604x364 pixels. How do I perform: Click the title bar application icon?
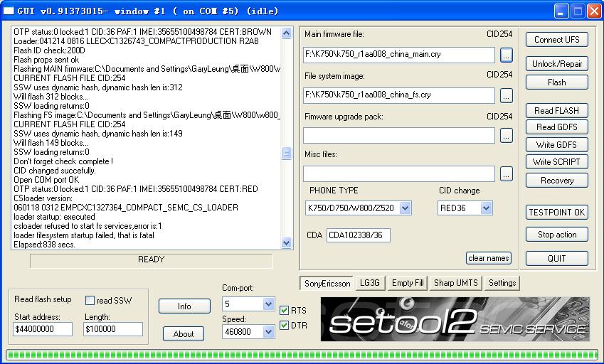[x=9, y=11]
